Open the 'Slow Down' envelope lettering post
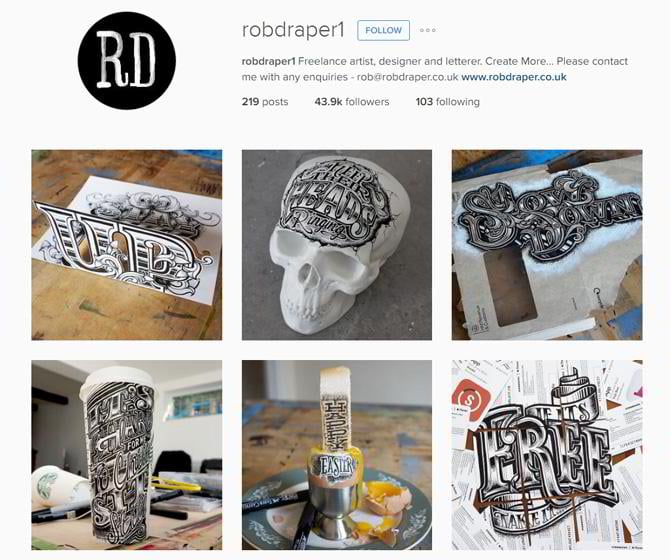The height and width of the screenshot is (560, 670). [x=547, y=245]
